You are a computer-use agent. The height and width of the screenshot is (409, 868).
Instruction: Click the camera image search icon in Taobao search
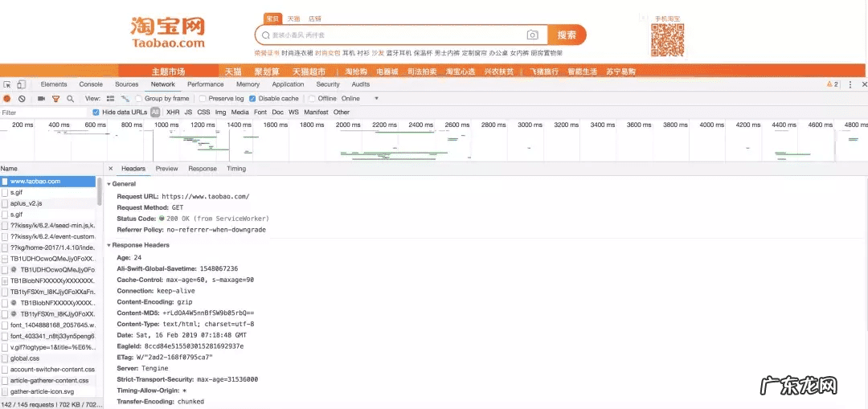(x=533, y=35)
